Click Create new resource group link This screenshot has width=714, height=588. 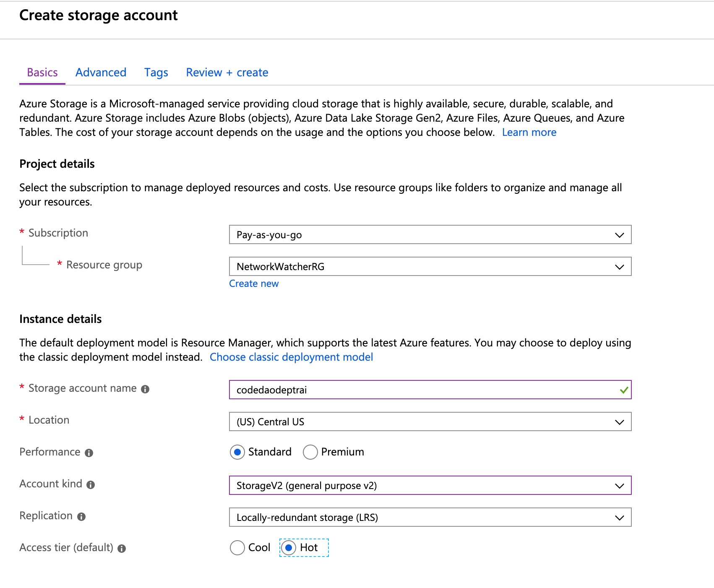pos(254,284)
